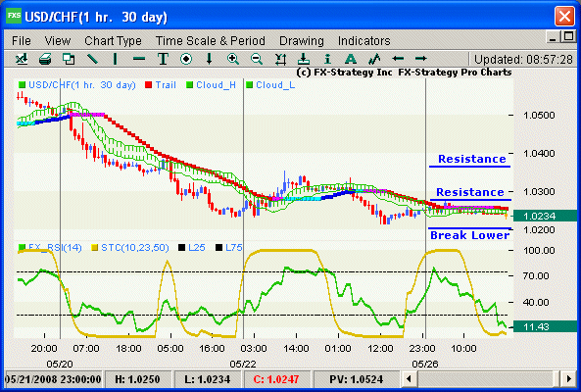Click the indicator value tag 11.43
Screen dimensions: 581x392
tap(545, 326)
